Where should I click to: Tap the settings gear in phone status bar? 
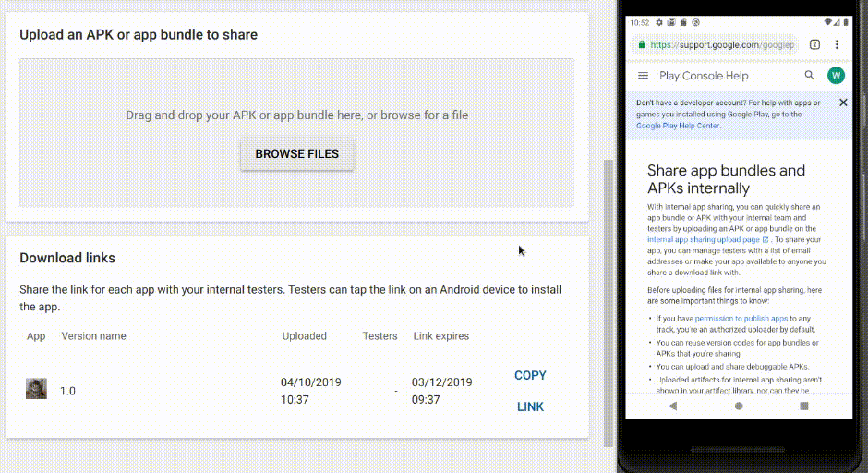coord(658,23)
